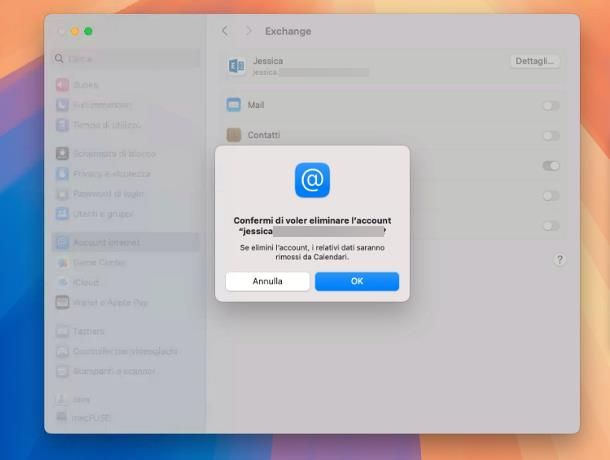Focus the sidebar search field
Screen dimensions: 610x460
[126, 59]
